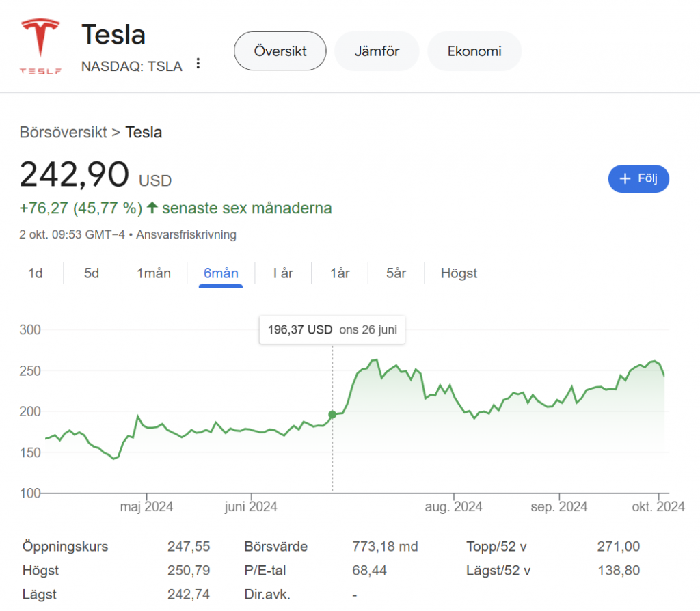Open the Ansvarsfriskrivning disclaimer link
700x611 pixels.
coord(186,234)
